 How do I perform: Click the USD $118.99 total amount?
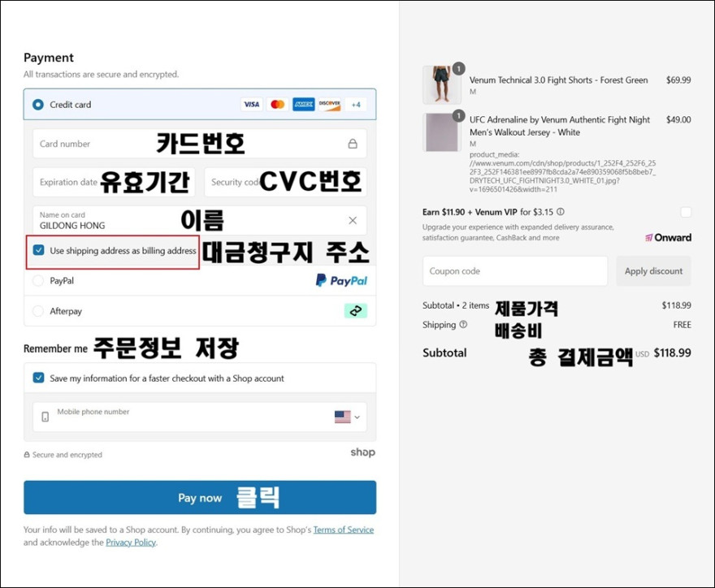(x=664, y=352)
